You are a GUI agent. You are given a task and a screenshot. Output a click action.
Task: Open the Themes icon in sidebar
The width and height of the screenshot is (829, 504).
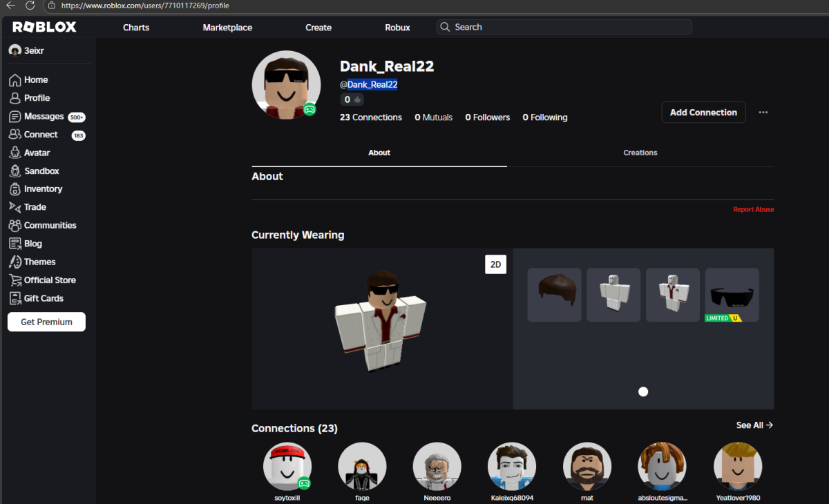(x=15, y=262)
